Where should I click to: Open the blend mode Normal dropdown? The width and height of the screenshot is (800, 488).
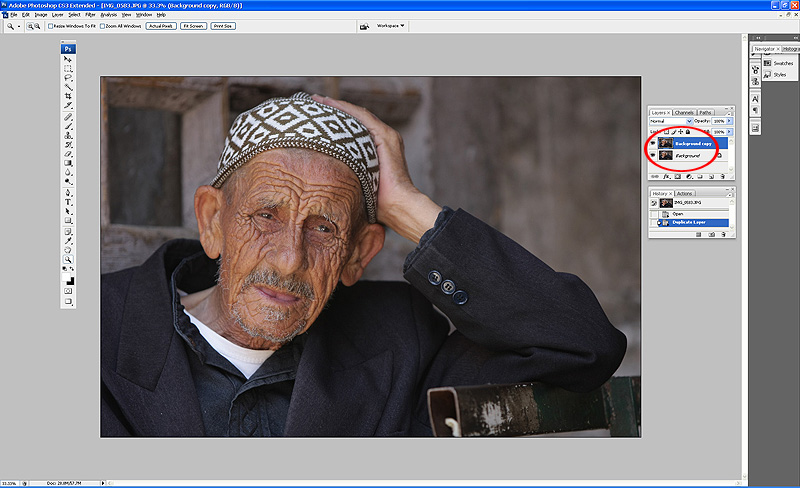[x=668, y=121]
